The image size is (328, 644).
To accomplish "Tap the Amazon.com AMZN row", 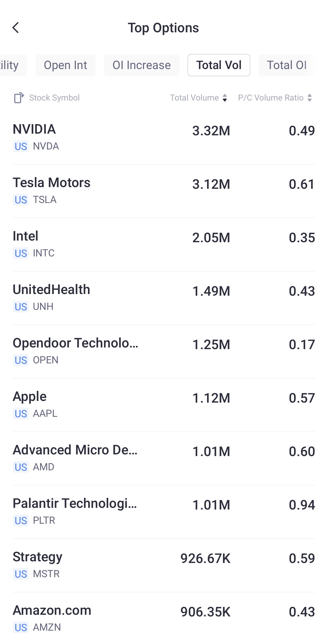I will pos(164,618).
